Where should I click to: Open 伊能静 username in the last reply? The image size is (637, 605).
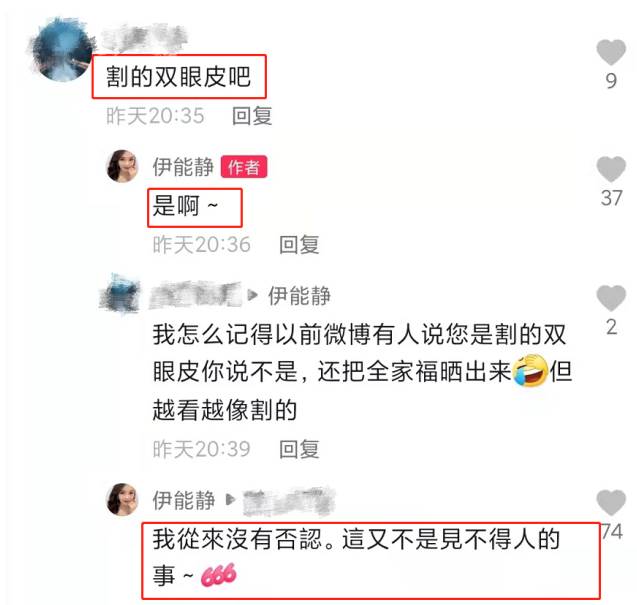183,500
